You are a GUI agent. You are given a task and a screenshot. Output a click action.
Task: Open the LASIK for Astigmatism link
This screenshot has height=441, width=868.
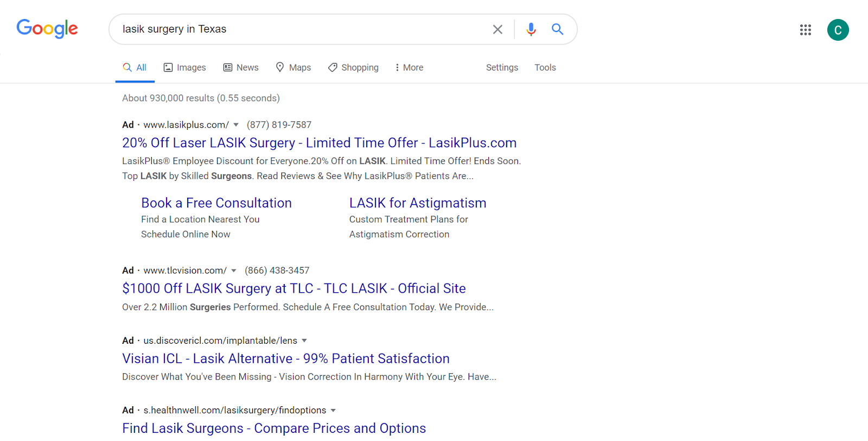pyautogui.click(x=417, y=203)
